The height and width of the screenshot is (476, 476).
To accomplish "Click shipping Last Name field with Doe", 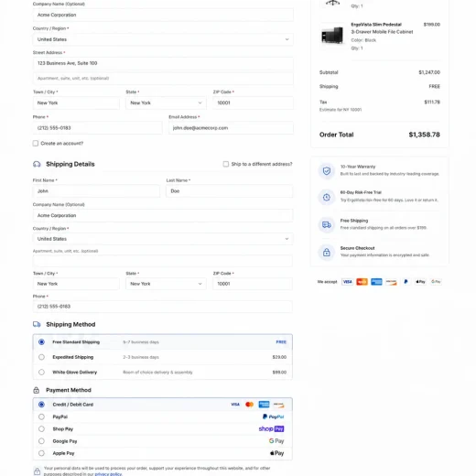I will 230,191.
